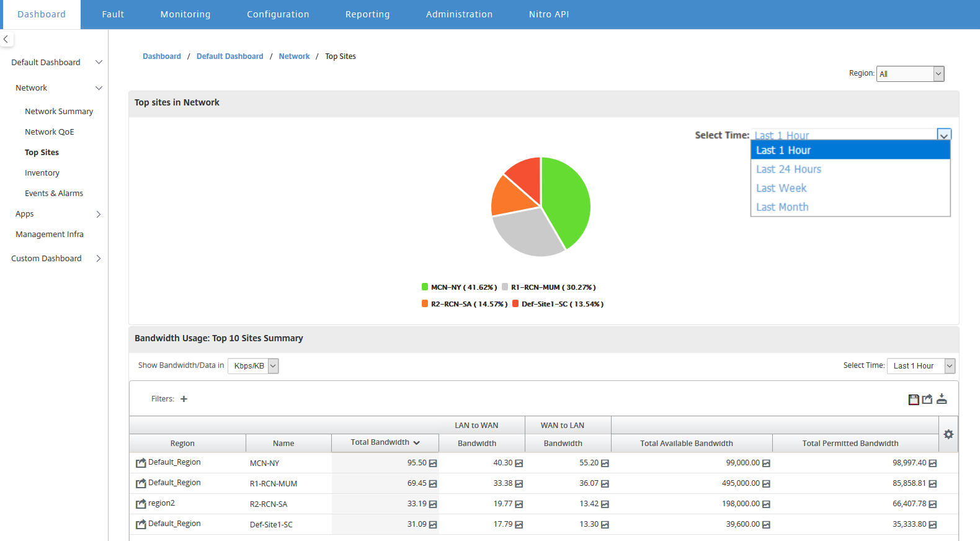This screenshot has width=980, height=541.
Task: Switch to the Monitoring tab
Action: (x=185, y=14)
